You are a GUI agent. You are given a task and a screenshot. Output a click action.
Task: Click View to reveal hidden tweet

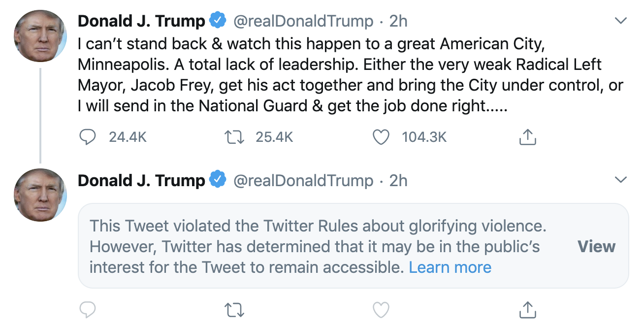click(596, 246)
